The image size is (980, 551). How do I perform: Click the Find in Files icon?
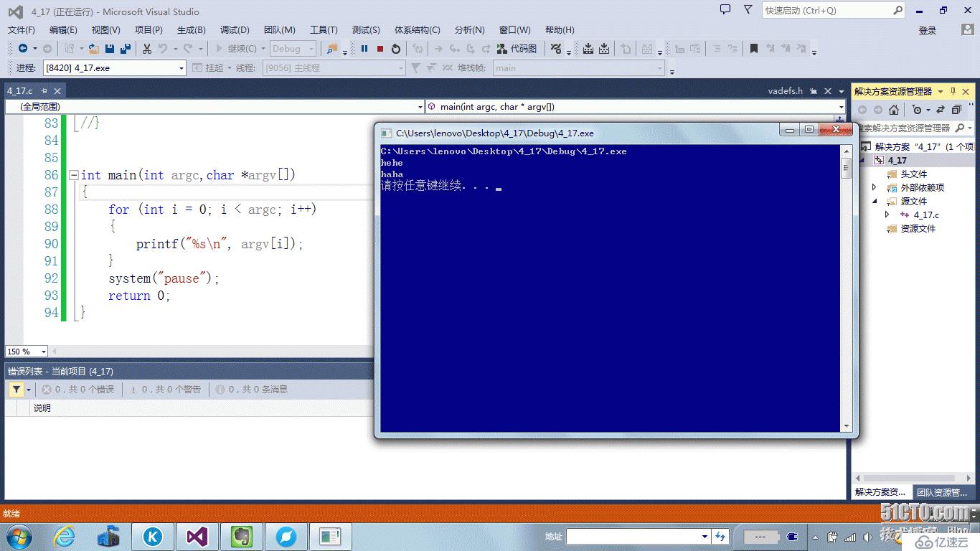click(x=332, y=49)
